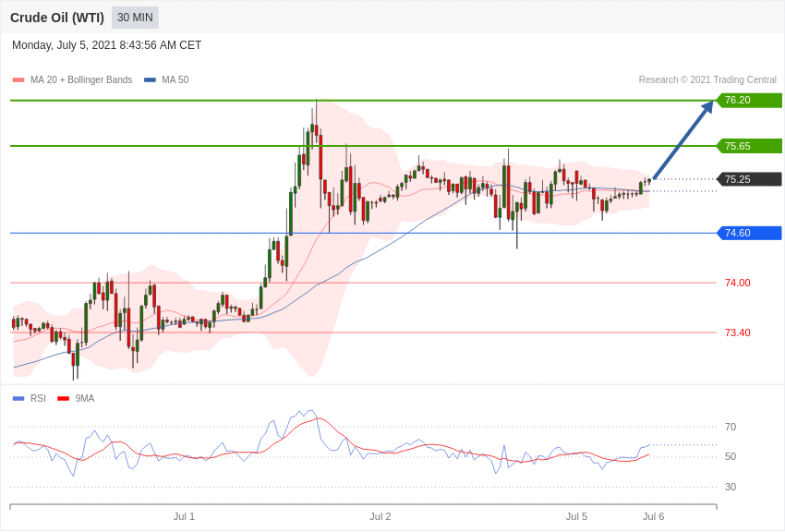This screenshot has height=532, width=785.
Task: Click the MA 20 + Bollinger Bands legend label
Action: tap(81, 79)
